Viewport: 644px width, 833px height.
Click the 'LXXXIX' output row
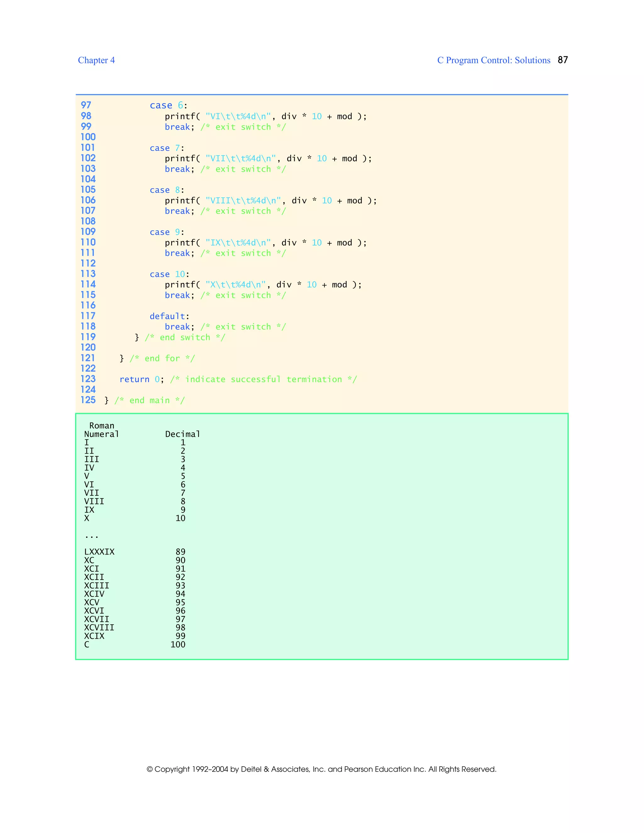135,552
